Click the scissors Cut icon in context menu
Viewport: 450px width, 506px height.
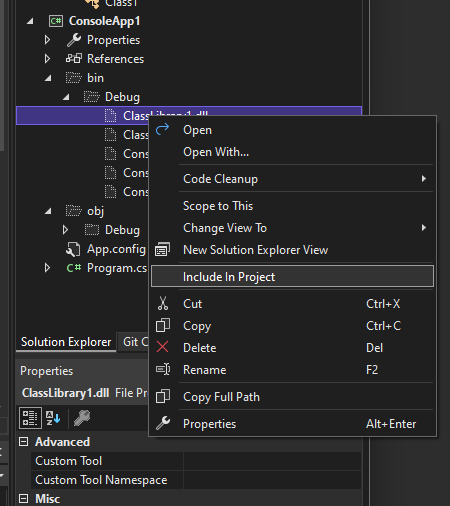click(x=163, y=304)
